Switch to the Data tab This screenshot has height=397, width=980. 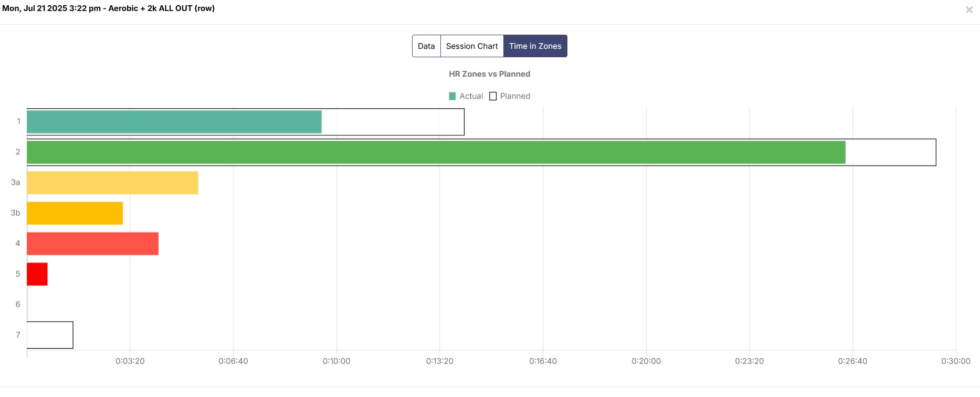(426, 46)
